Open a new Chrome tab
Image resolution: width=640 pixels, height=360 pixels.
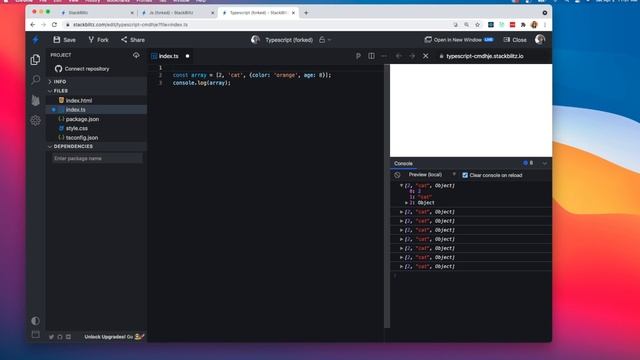pos(306,13)
